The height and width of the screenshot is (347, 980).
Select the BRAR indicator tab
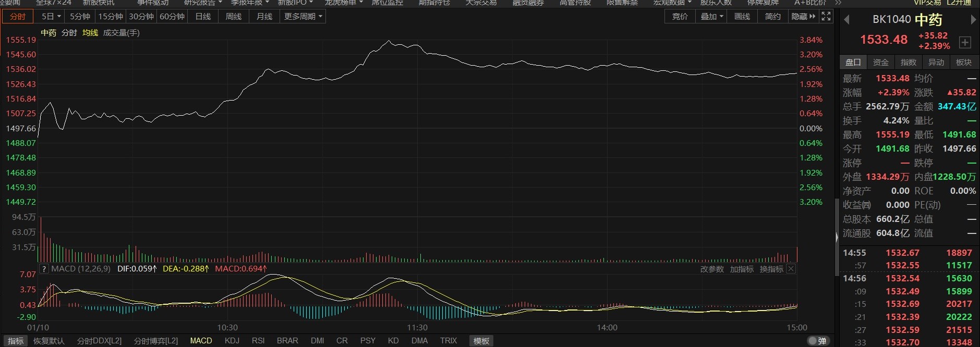(x=287, y=341)
